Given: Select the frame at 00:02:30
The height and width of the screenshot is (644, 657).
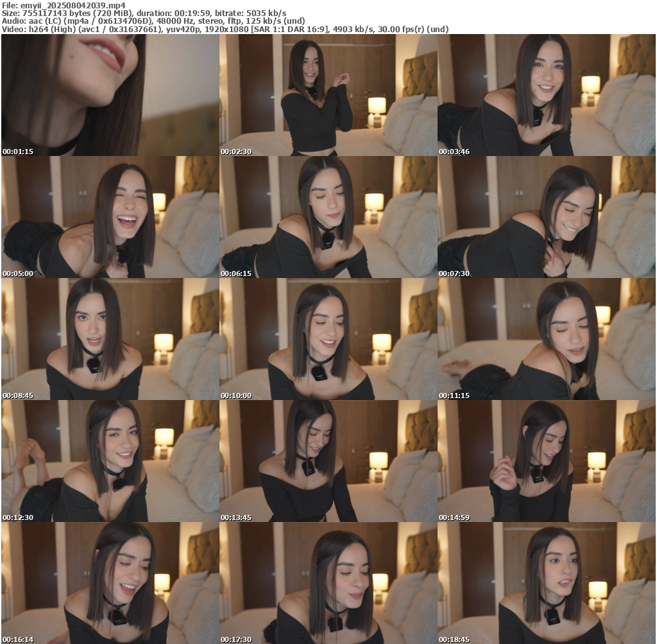Looking at the screenshot, I should [x=328, y=95].
